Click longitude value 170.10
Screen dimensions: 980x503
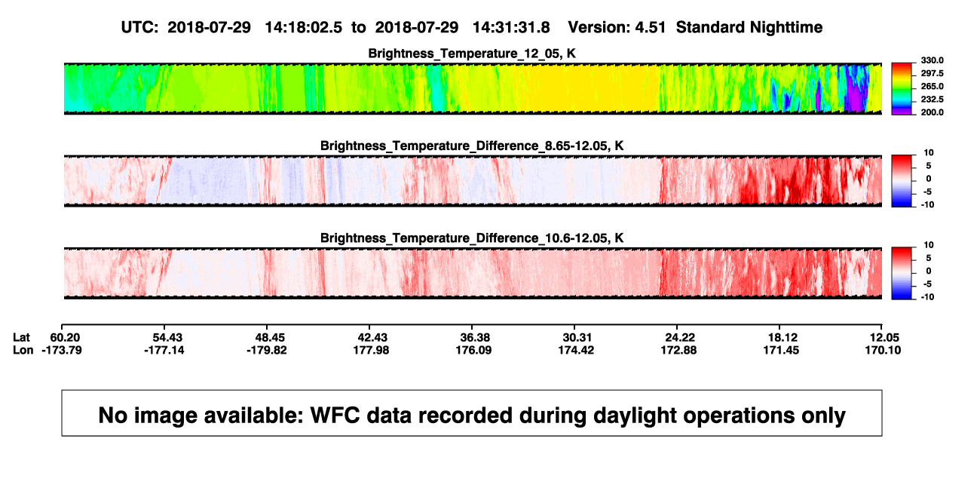point(884,350)
